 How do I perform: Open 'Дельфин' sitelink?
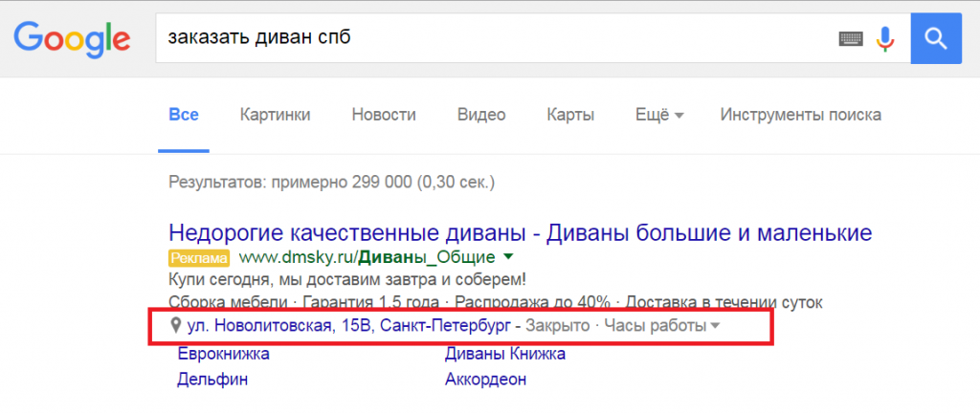point(212,379)
